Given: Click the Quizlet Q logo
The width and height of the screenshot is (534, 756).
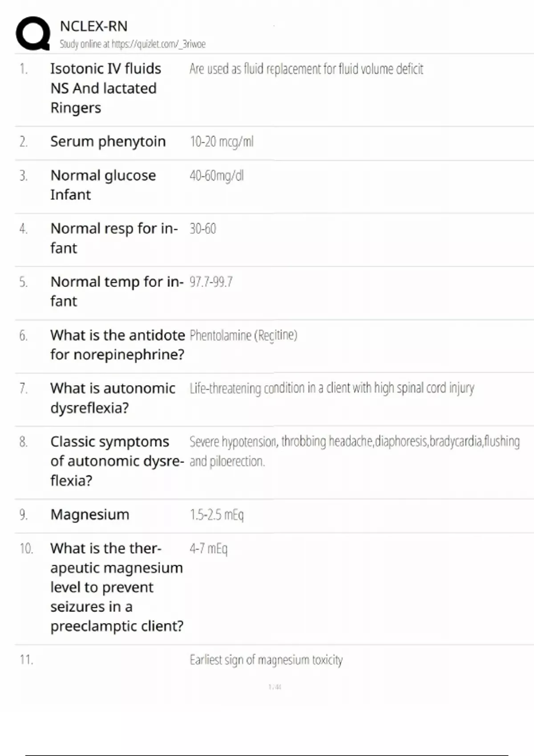Looking at the screenshot, I should coord(32,33).
